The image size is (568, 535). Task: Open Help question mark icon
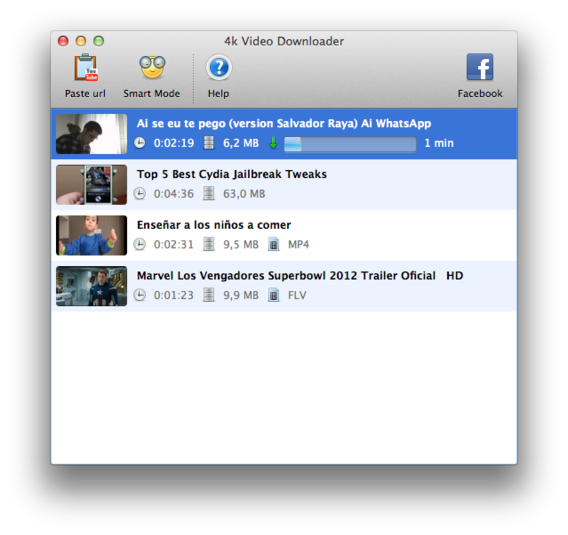219,67
